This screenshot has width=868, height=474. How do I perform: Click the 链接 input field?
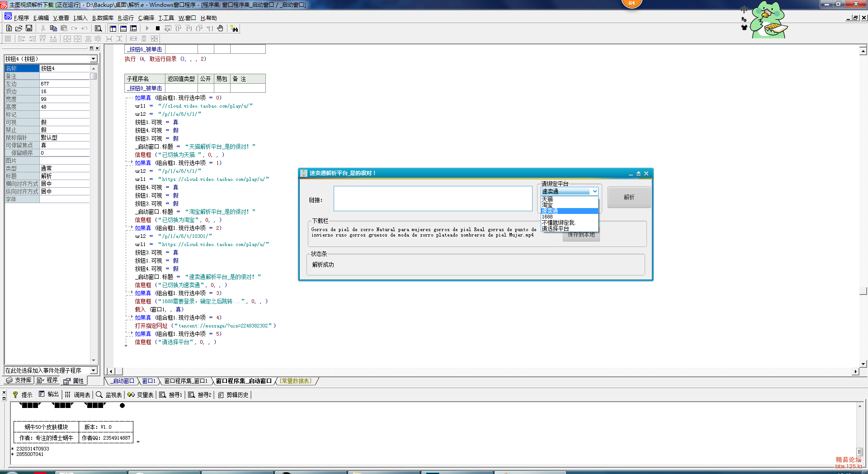pyautogui.click(x=433, y=199)
